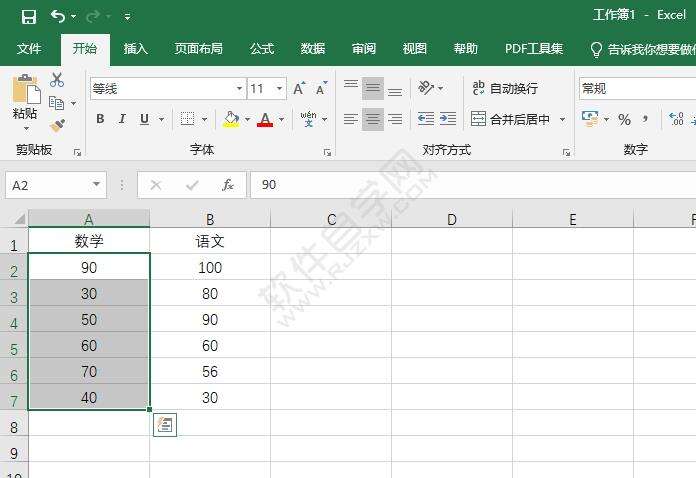Click the Name Box showing A2
Viewport: 696px width, 478px height.
click(x=55, y=185)
